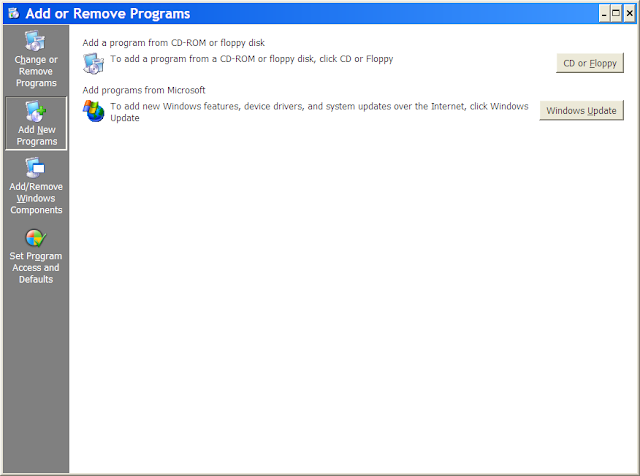Open Change or Remove Programs sidebar icon
The height and width of the screenshot is (476, 640).
click(35, 41)
